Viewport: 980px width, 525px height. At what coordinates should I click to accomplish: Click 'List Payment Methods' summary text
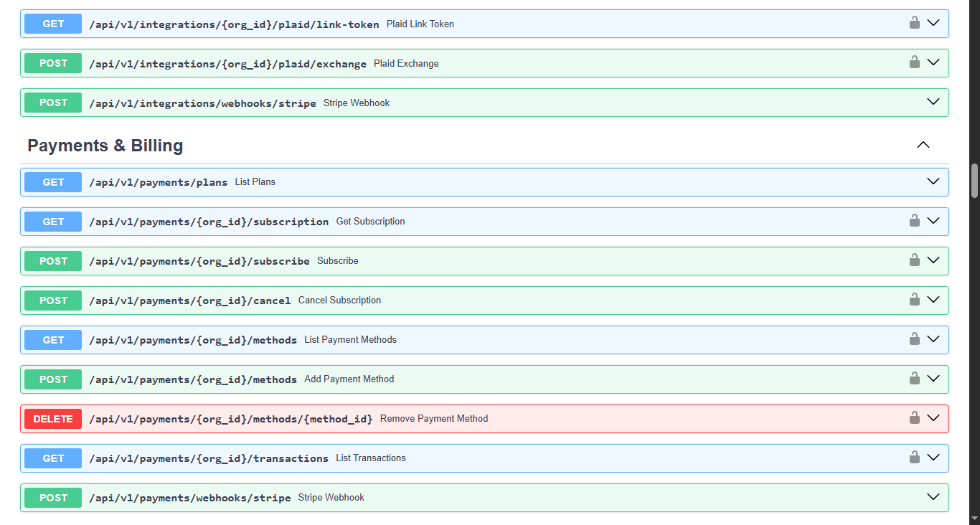(x=350, y=339)
